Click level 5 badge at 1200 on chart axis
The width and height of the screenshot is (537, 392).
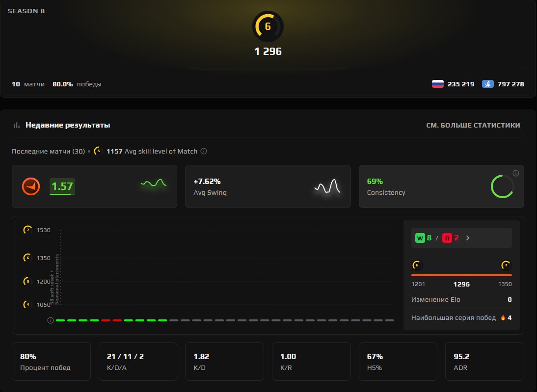(27, 282)
